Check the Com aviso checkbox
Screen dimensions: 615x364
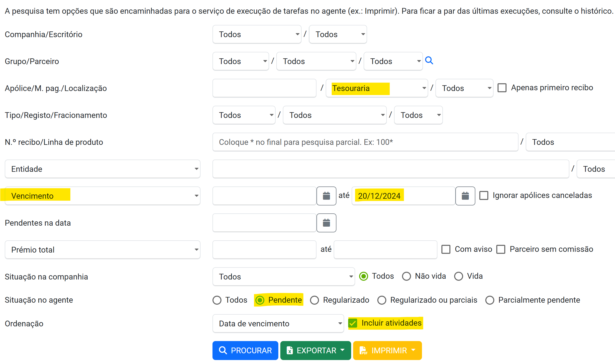click(x=446, y=249)
